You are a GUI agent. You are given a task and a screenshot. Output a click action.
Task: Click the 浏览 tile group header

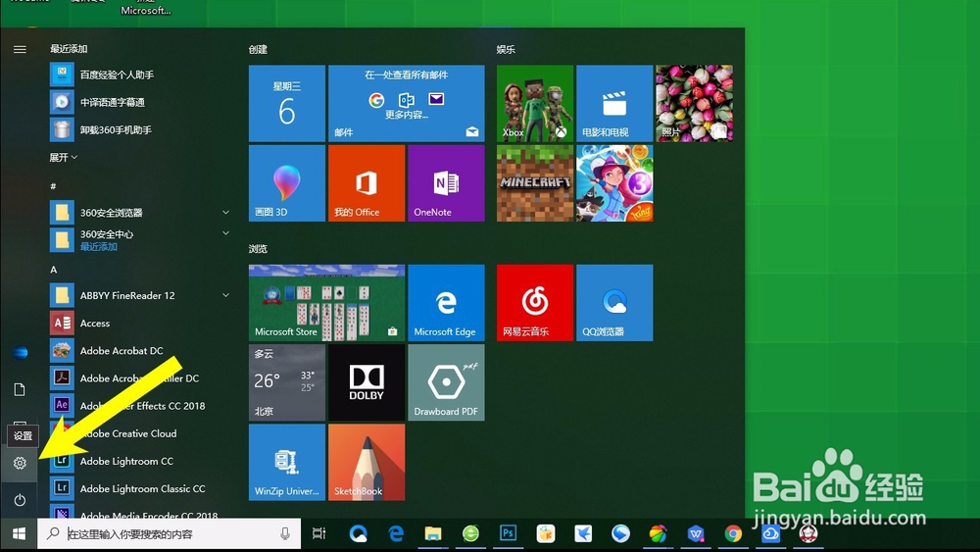(x=258, y=249)
